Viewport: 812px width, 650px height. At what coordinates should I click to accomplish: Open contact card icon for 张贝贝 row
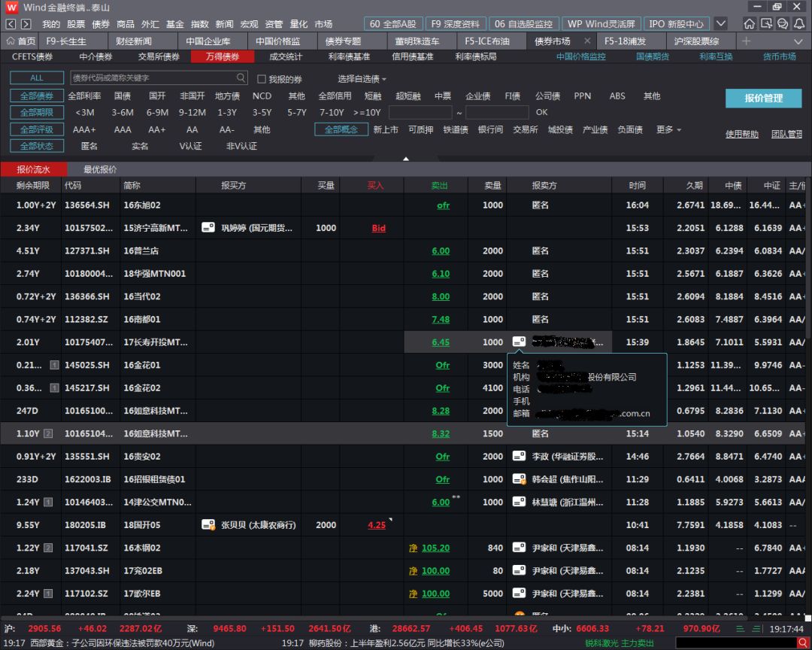[x=208, y=524]
